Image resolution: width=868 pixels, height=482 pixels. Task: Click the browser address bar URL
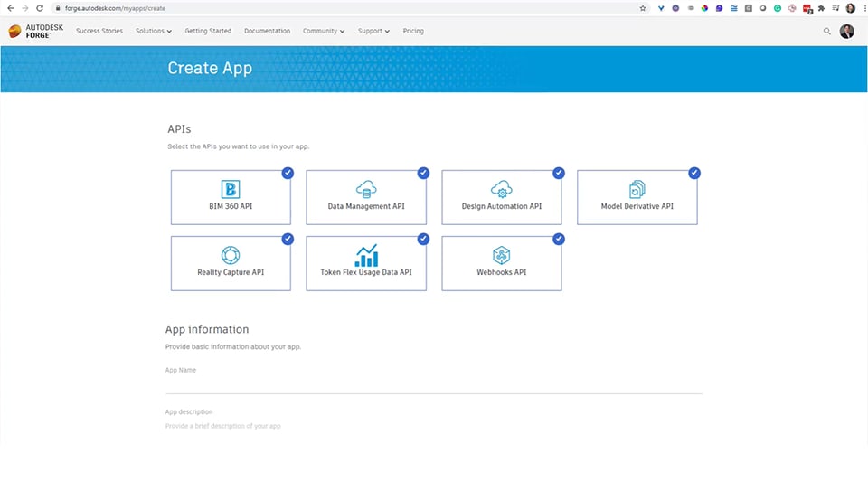[115, 8]
